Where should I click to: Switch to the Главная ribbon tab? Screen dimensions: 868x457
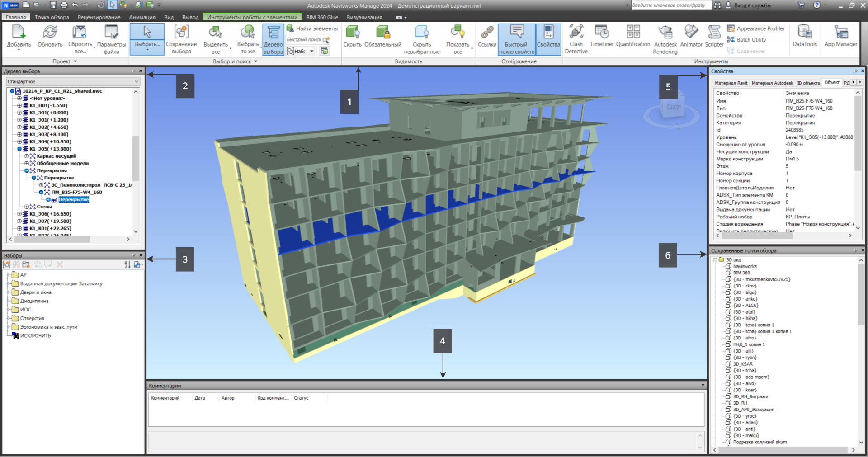pyautogui.click(x=16, y=17)
